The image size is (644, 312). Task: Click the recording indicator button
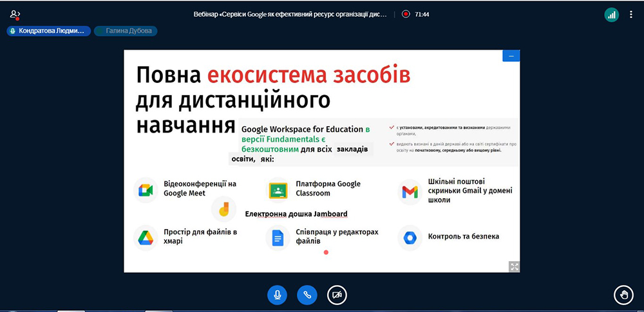point(406,14)
